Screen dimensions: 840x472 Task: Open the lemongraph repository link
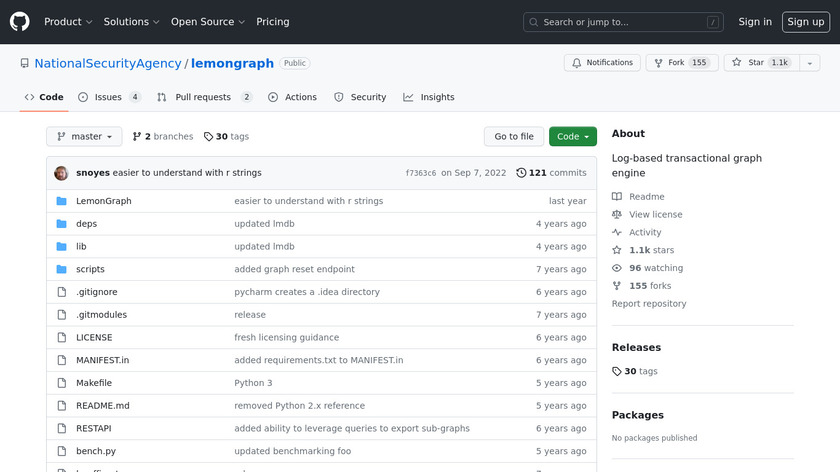pos(232,63)
